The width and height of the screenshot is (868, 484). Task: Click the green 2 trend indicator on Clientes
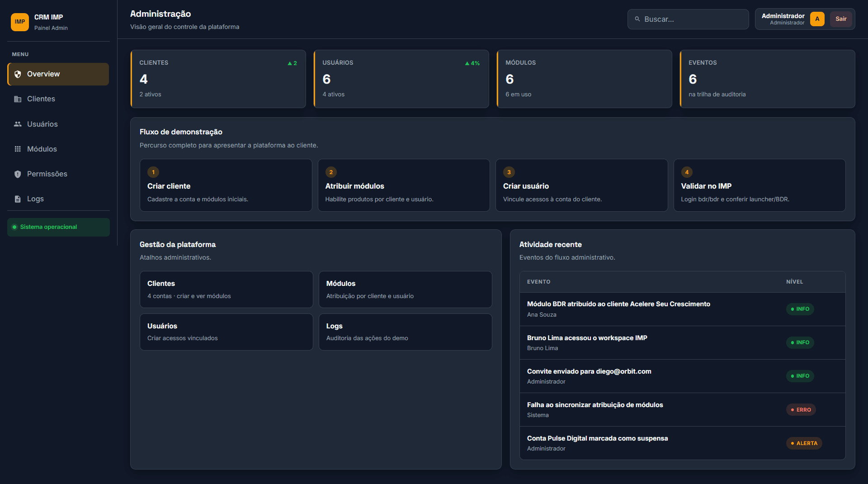(292, 63)
